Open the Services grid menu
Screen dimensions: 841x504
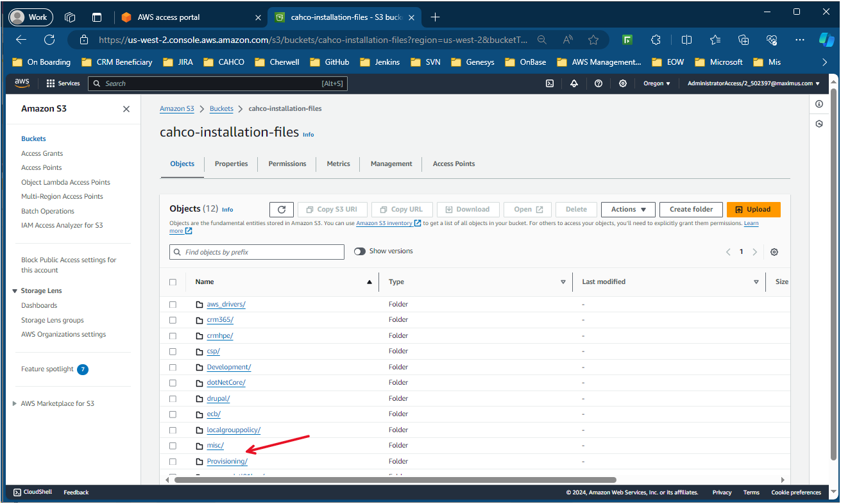click(63, 83)
